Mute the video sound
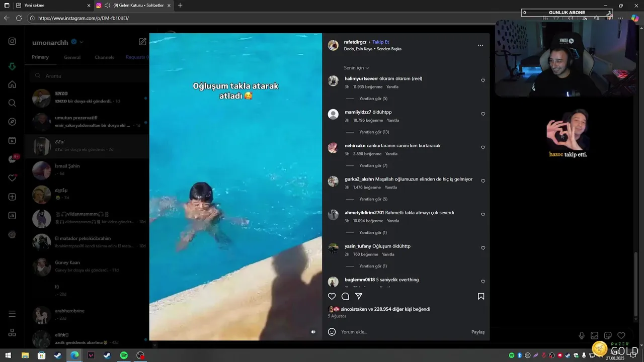 pyautogui.click(x=313, y=332)
